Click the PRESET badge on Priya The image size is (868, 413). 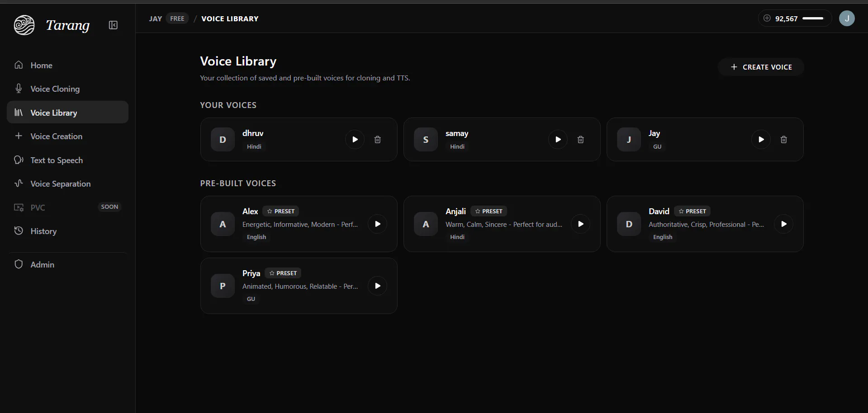pyautogui.click(x=283, y=273)
